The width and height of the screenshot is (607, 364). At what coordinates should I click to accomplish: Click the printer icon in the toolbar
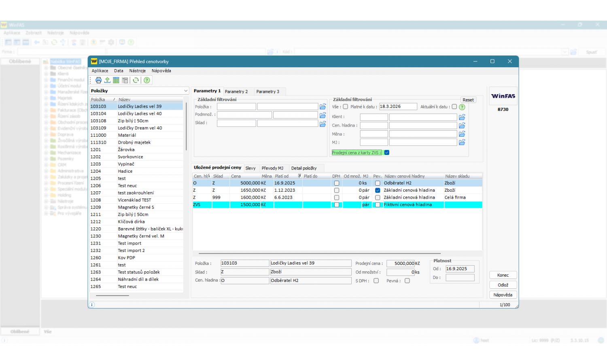click(x=98, y=80)
